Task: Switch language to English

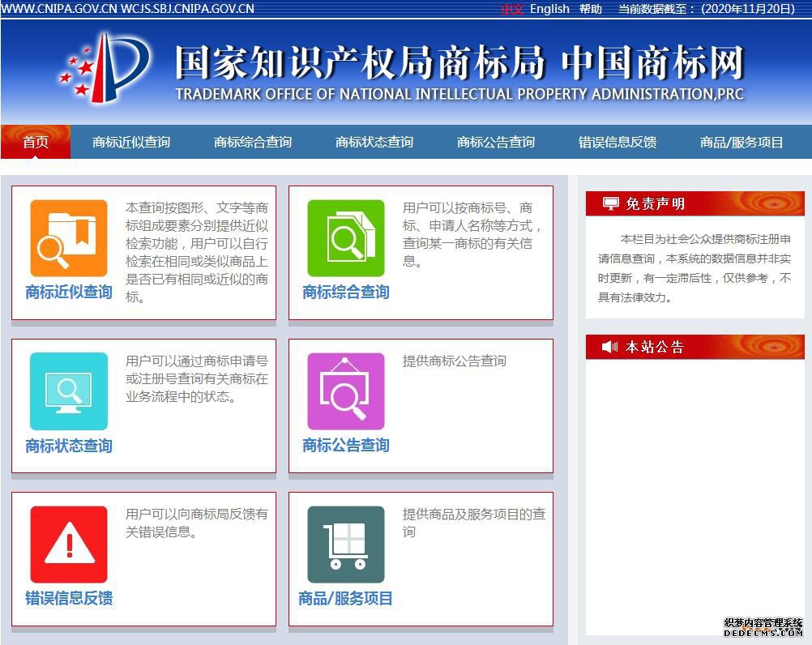Action: click(x=549, y=9)
